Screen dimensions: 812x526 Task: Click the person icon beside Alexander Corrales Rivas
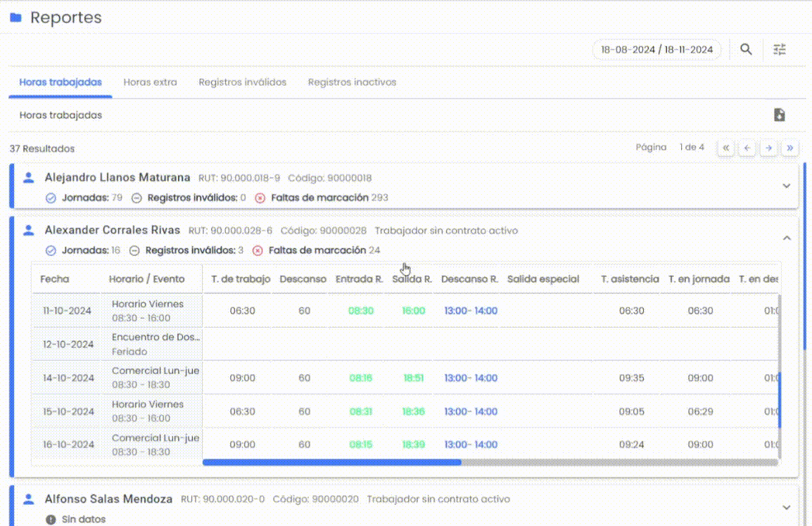29,231
